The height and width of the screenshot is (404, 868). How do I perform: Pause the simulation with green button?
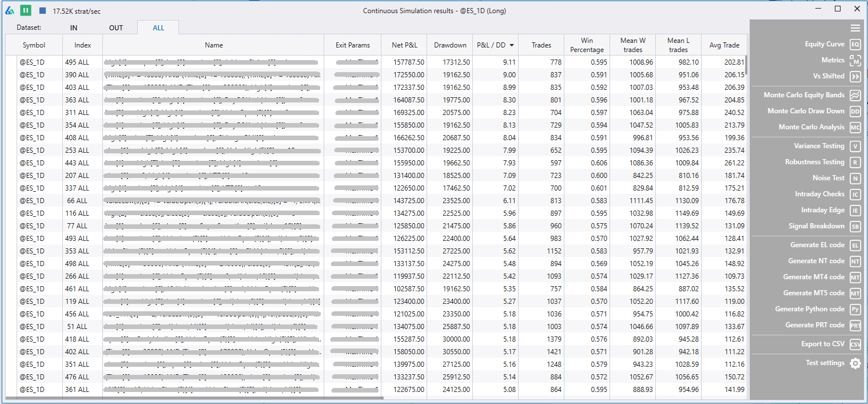26,10
